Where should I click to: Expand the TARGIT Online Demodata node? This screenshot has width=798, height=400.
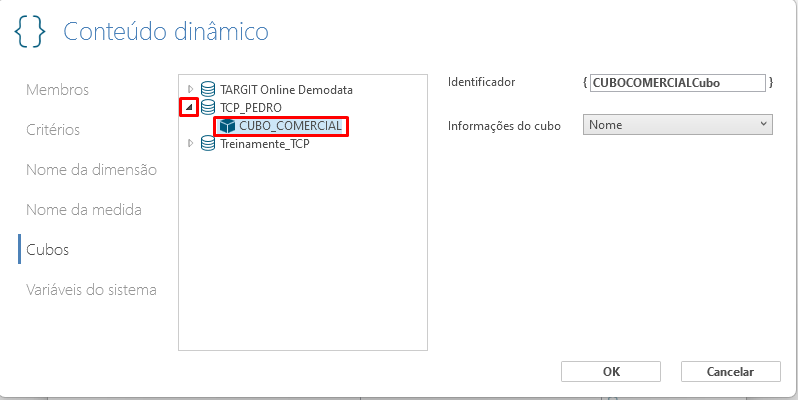(x=190, y=90)
